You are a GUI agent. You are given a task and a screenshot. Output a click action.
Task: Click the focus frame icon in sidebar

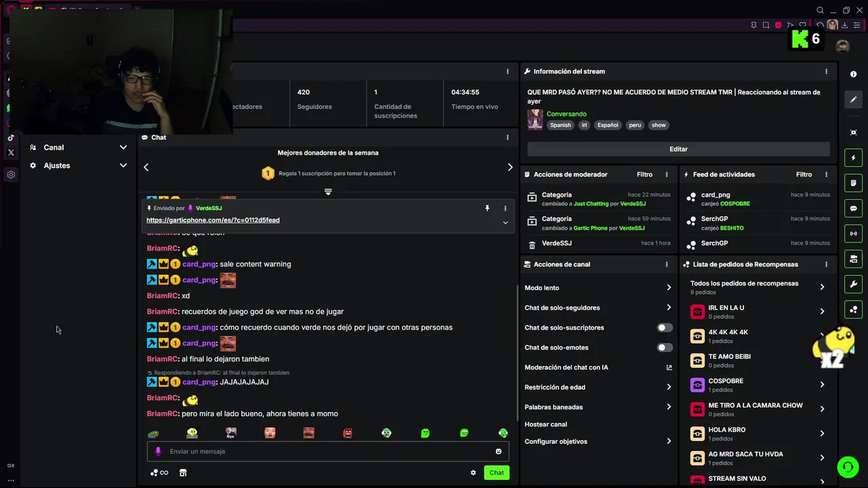pos(853,132)
